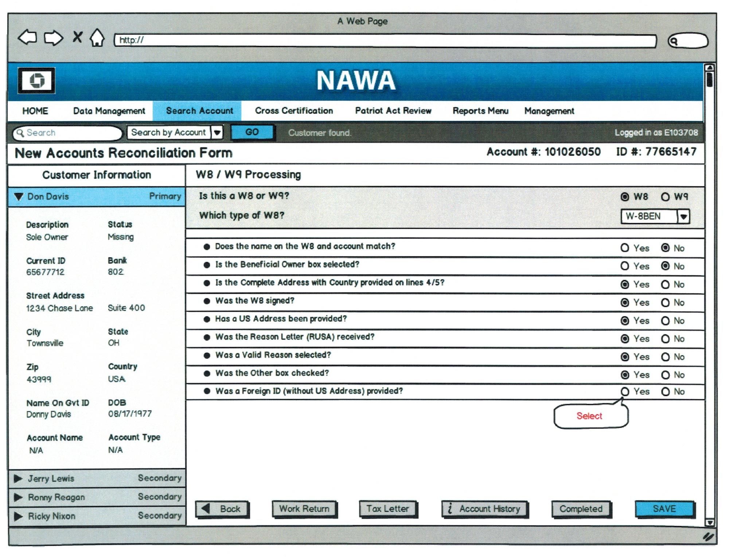The height and width of the screenshot is (560, 729).
Task: Open the Cross Certification menu
Action: pos(294,111)
